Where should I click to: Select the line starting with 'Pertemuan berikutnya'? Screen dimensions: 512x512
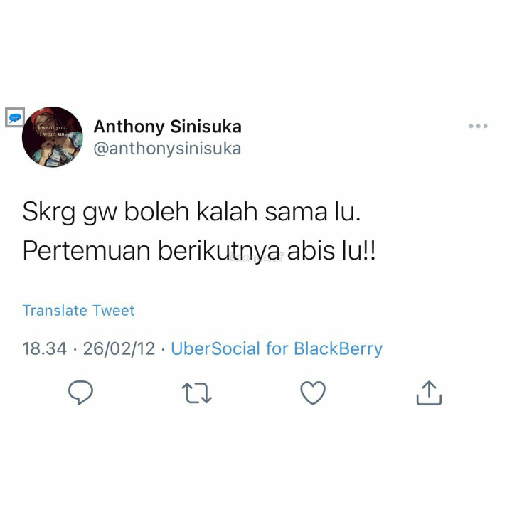[x=199, y=251]
